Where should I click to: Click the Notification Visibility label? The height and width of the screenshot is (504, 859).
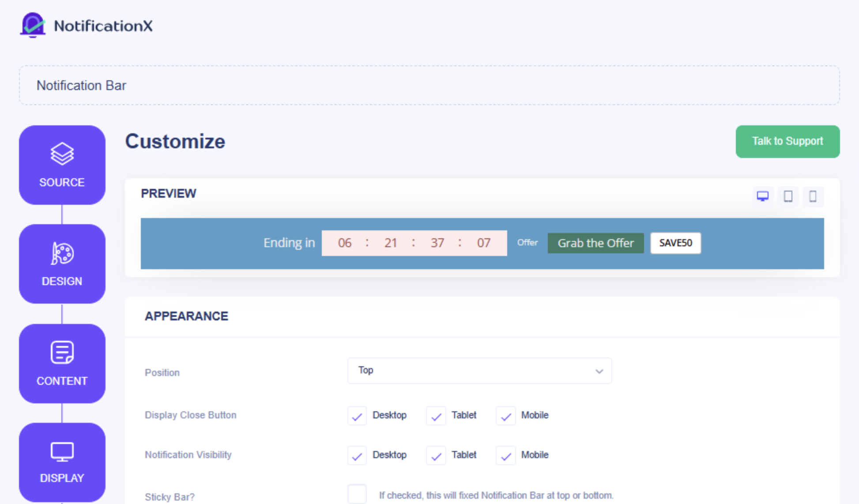coord(188,455)
